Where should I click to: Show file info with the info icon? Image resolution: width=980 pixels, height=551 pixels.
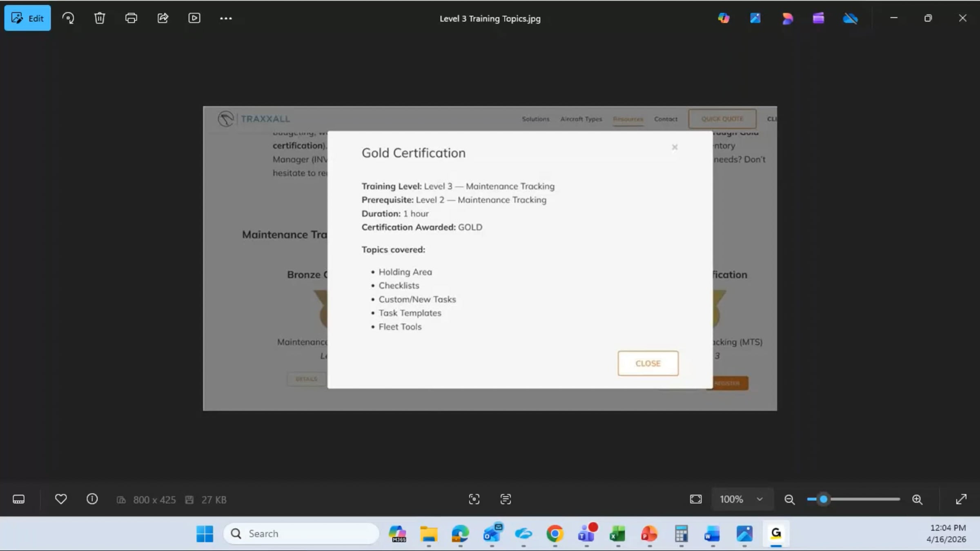coord(92,499)
